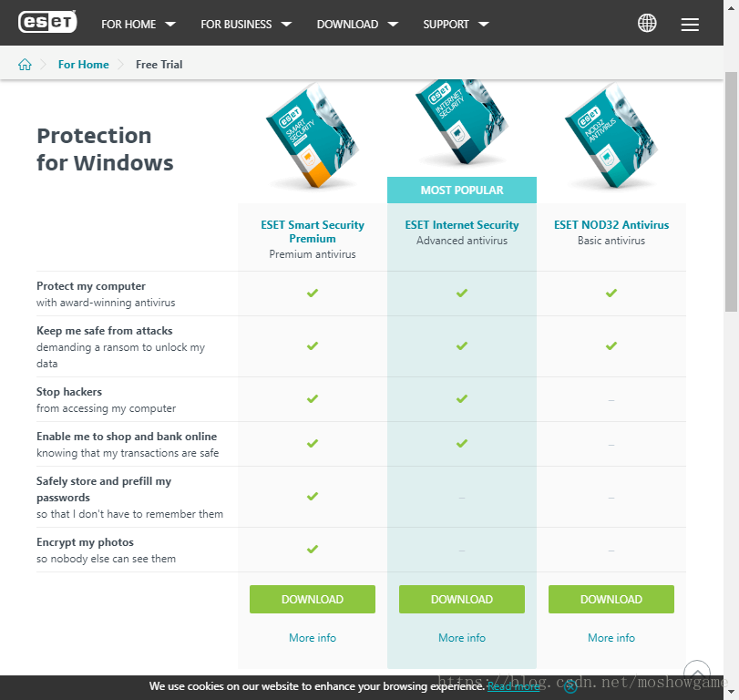Download ESET Smart Security Premium
Image resolution: width=739 pixels, height=700 pixels.
[313, 599]
